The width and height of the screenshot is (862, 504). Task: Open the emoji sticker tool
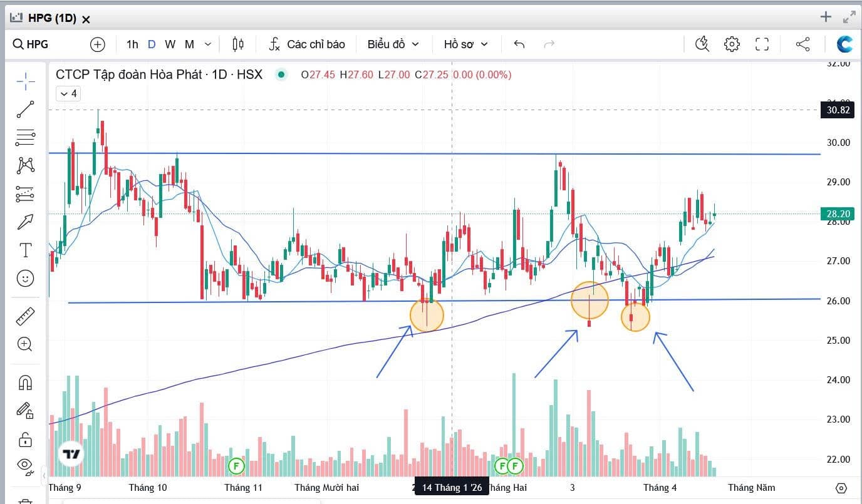[x=26, y=279]
